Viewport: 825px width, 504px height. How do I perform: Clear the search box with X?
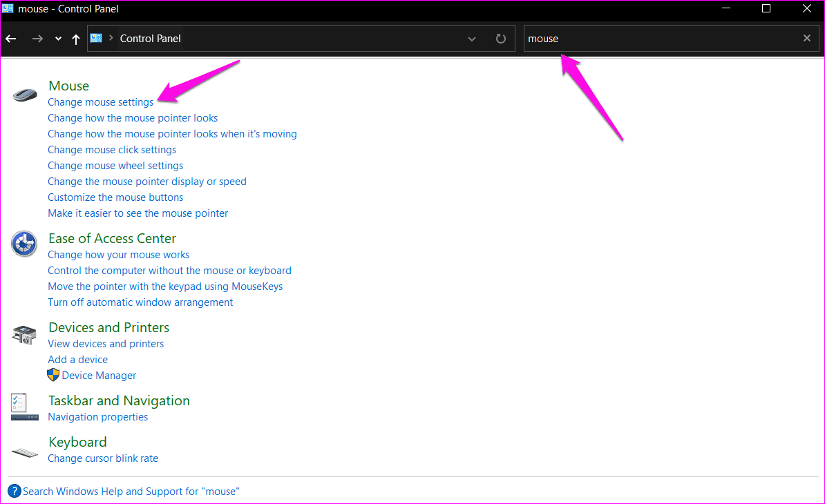click(x=807, y=38)
